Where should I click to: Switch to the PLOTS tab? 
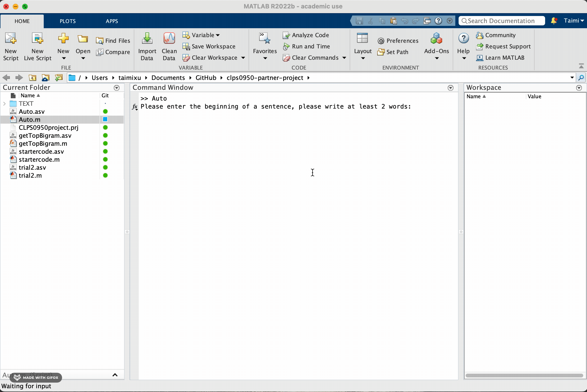coord(67,21)
